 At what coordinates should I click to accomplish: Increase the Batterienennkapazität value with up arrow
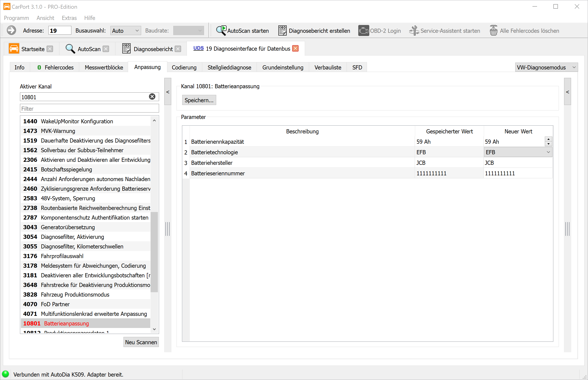coord(549,139)
